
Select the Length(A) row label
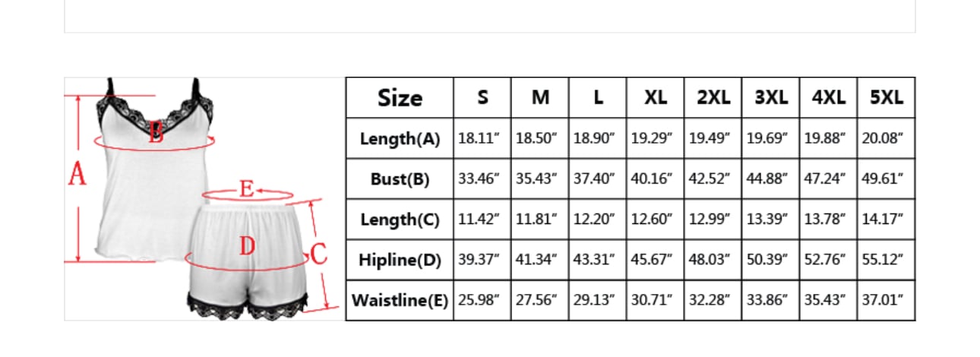click(x=400, y=139)
